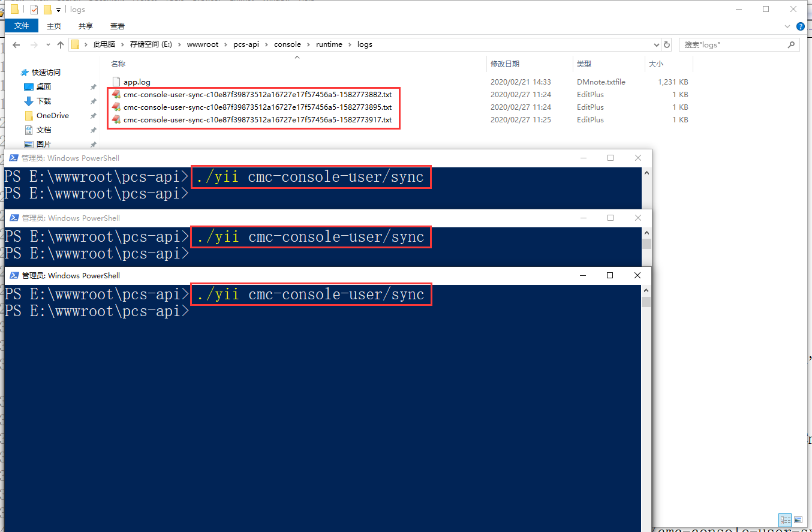This screenshot has width=812, height=532.
Task: Expand the quick access toolbar dropdown arrow
Action: coord(58,10)
